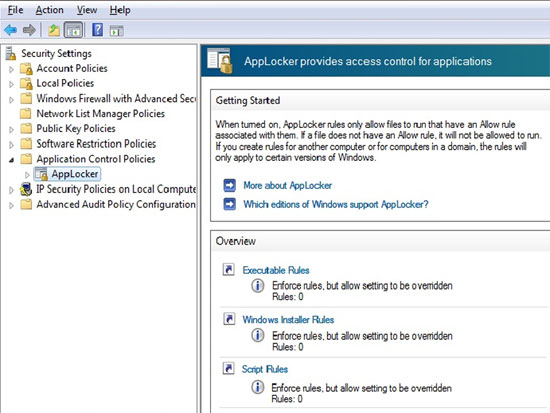Viewport: 550px width, 413px height.
Task: Click the Up one level folder icon
Action: (x=54, y=30)
